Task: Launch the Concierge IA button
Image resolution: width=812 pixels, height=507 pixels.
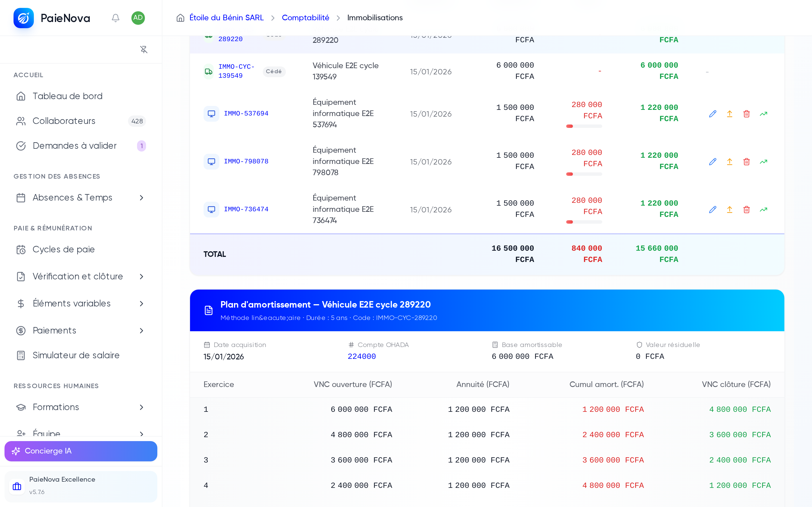Action: pyautogui.click(x=81, y=451)
